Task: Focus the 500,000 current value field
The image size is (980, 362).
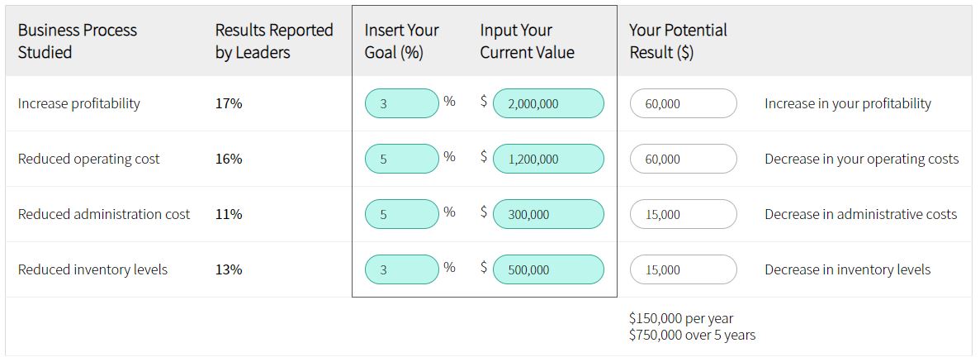Action: 548,269
